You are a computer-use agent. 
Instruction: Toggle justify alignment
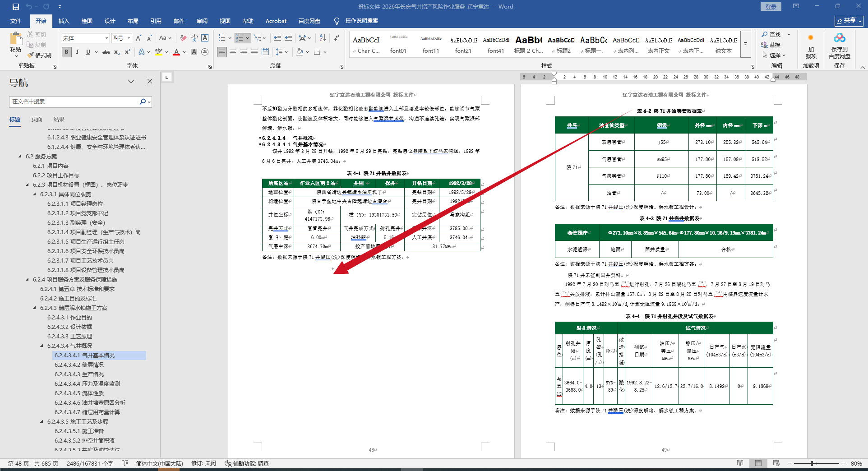click(254, 52)
